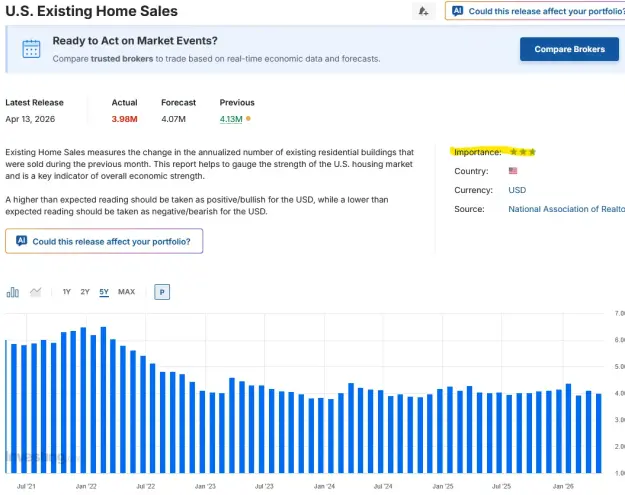Switch to the line chart view icon
This screenshot has height=495, width=625.
35,292
